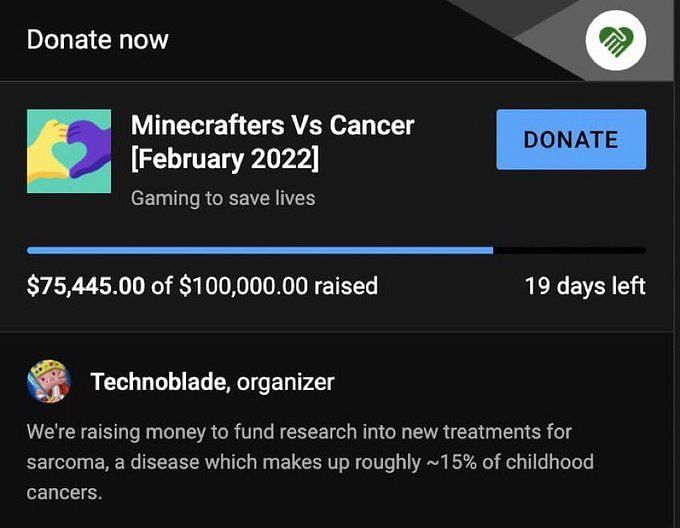Viewport: 680px width, 528px height.
Task: Click the purple hand in thumbnail
Action: (x=88, y=147)
